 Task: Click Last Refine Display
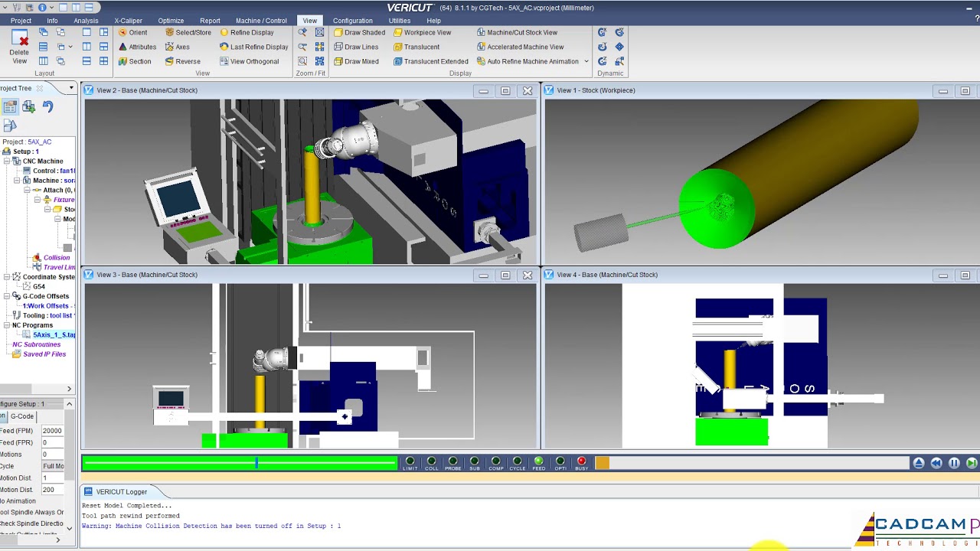(x=254, y=47)
